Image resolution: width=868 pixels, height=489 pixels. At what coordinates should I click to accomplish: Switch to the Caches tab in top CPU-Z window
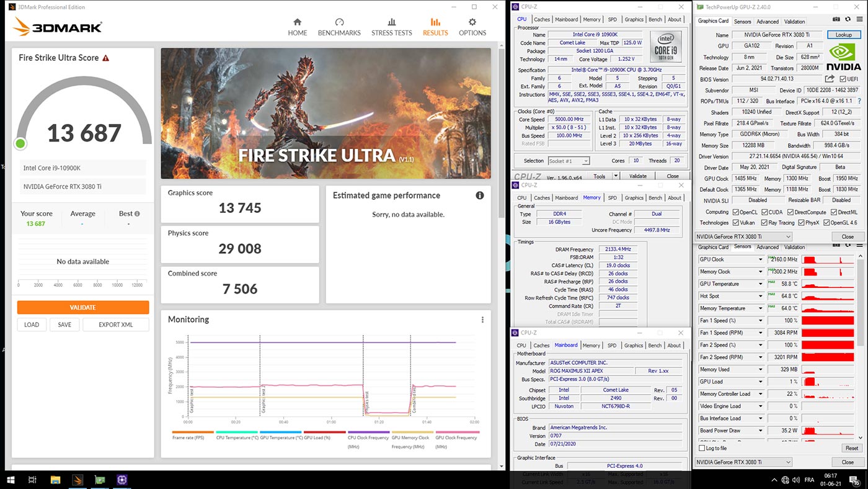(542, 19)
